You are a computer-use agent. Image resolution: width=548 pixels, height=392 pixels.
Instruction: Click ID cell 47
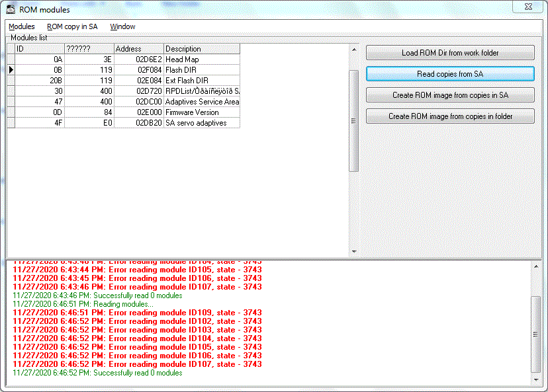(40, 102)
